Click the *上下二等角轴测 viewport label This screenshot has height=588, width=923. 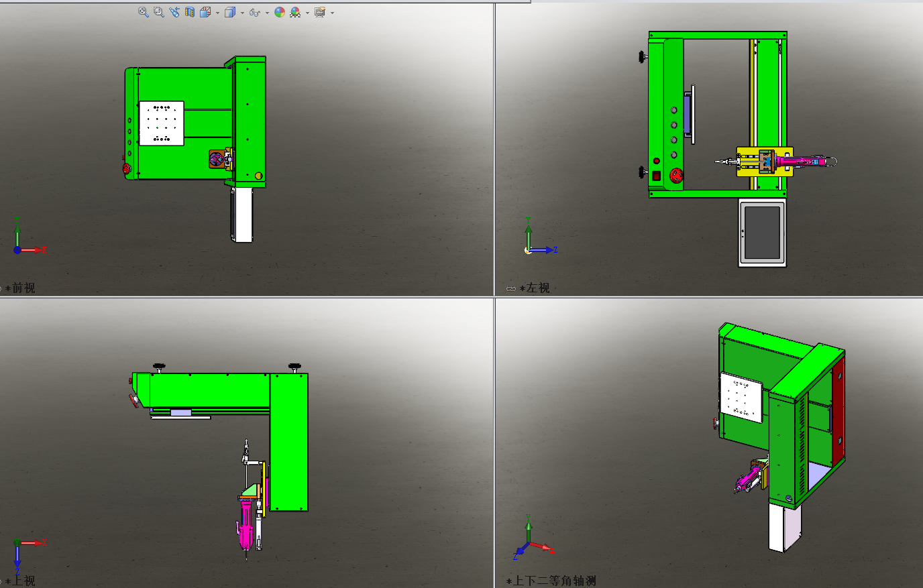pos(551,581)
